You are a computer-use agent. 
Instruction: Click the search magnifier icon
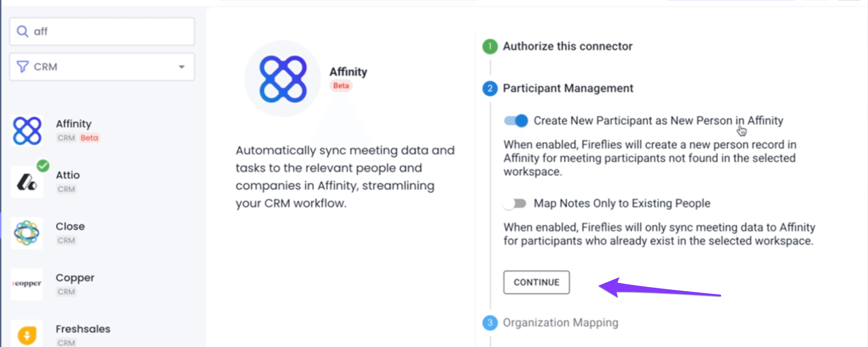coord(23,31)
